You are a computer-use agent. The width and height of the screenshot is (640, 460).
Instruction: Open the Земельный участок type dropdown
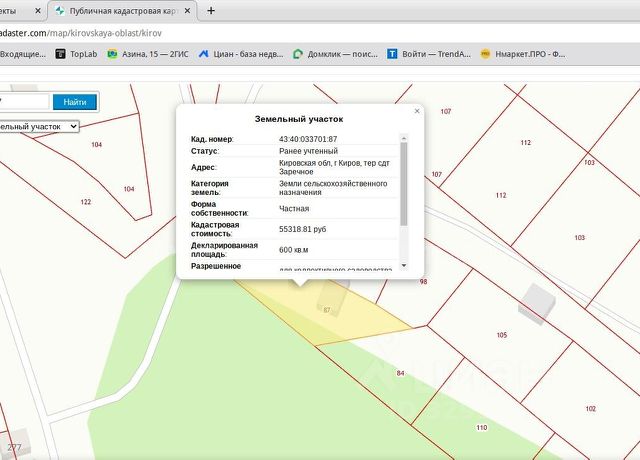click(x=42, y=127)
